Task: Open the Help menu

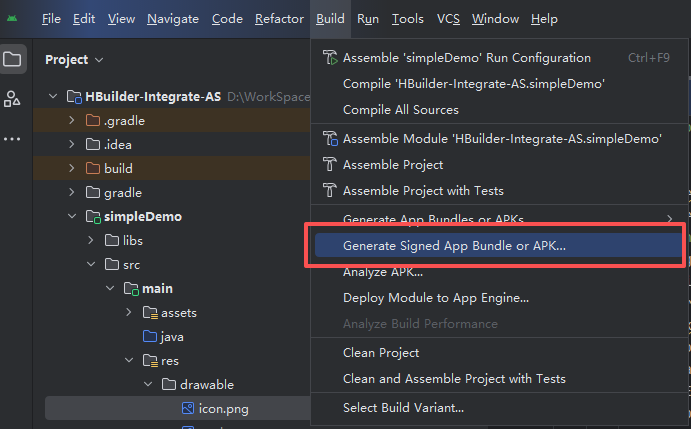Action: click(x=544, y=19)
